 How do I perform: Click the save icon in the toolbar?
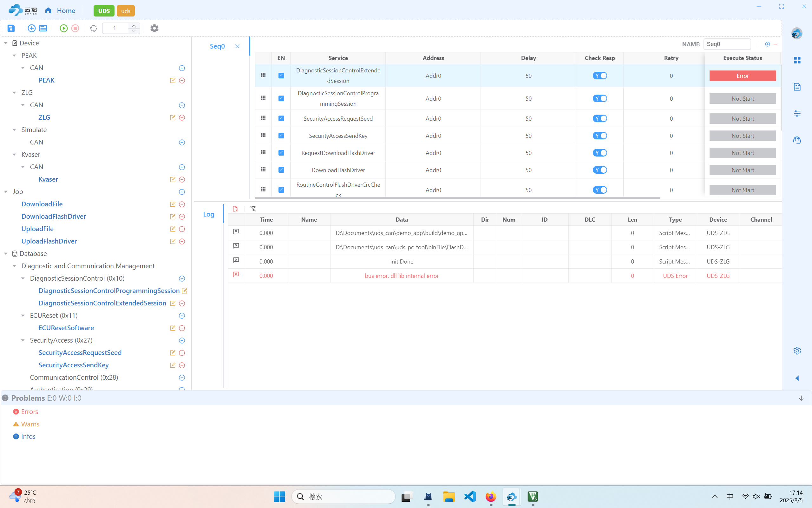click(11, 28)
